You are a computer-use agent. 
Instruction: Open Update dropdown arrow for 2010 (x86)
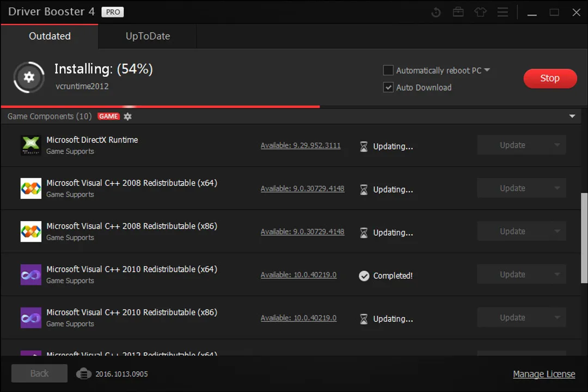pos(558,318)
